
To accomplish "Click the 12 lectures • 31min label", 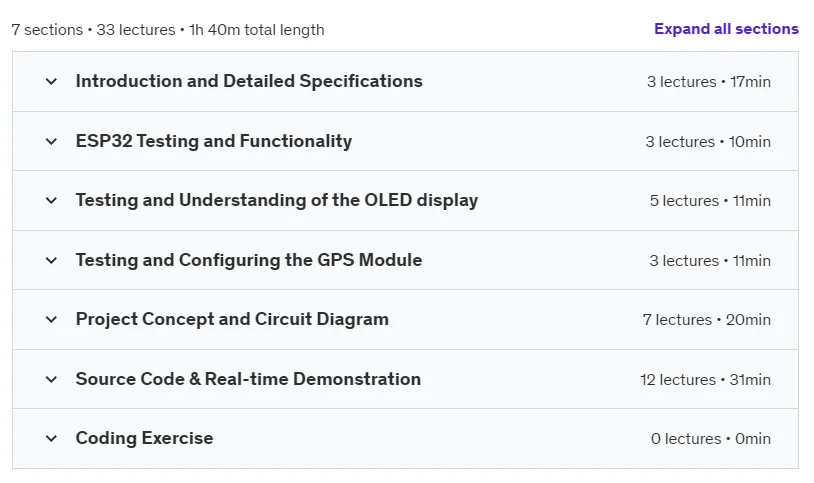I will coord(706,380).
